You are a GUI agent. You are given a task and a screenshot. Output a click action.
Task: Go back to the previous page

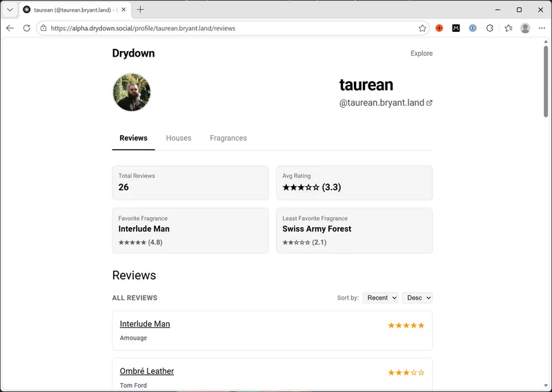coord(10,28)
